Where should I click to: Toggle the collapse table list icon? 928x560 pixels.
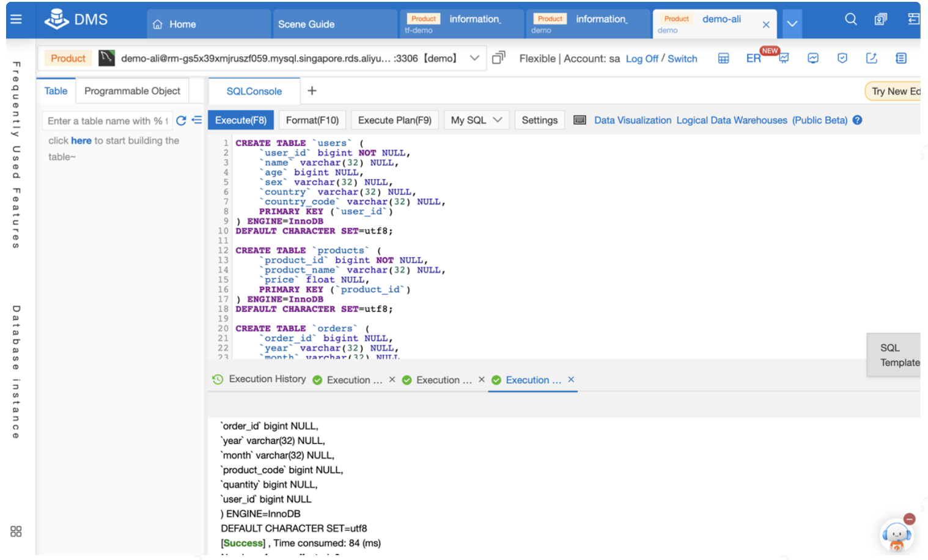(x=197, y=120)
